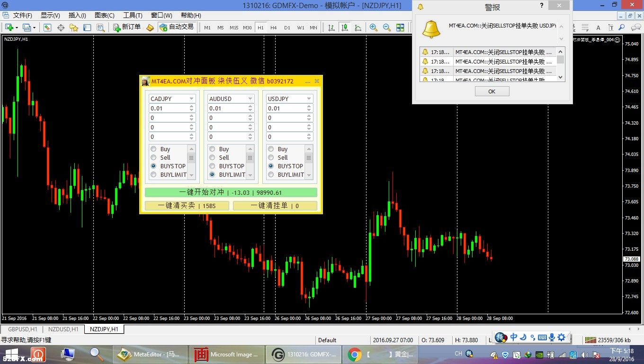
Task: Open the MetaEditor book icon
Action: (150, 27)
